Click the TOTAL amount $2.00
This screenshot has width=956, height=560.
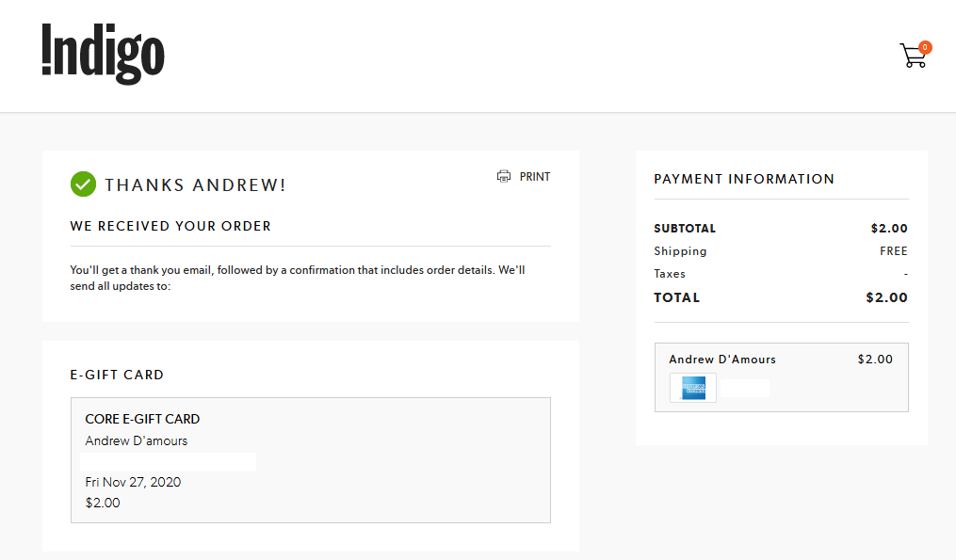887,297
